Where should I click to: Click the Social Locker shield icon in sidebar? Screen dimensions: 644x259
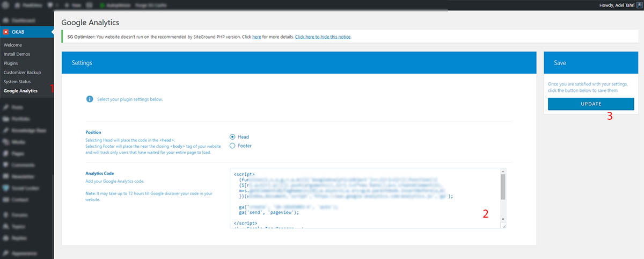coord(6,188)
